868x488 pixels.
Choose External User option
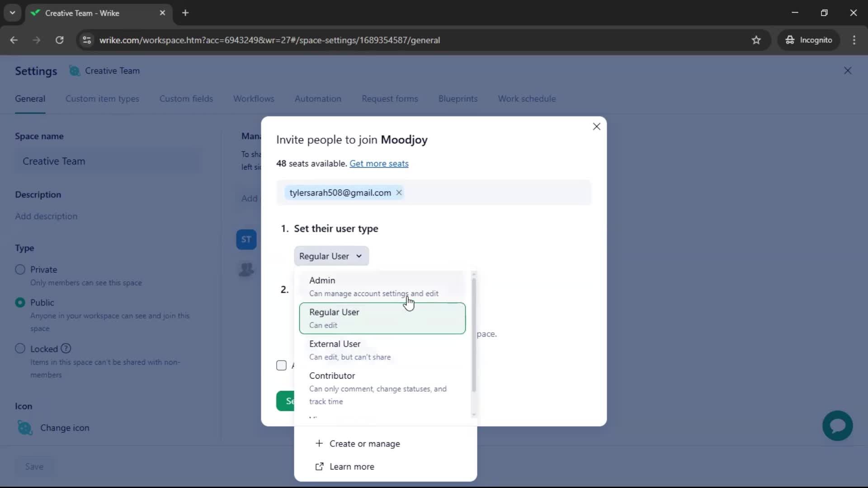coord(382,350)
